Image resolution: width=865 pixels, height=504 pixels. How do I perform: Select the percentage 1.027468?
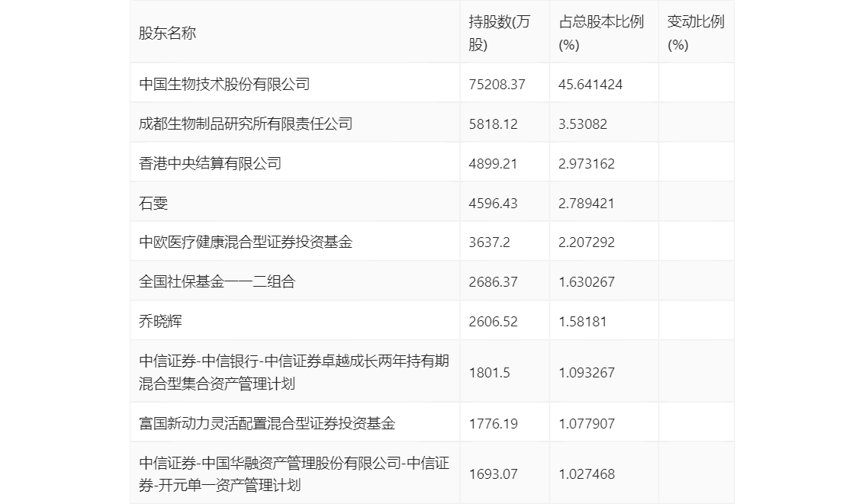587,474
